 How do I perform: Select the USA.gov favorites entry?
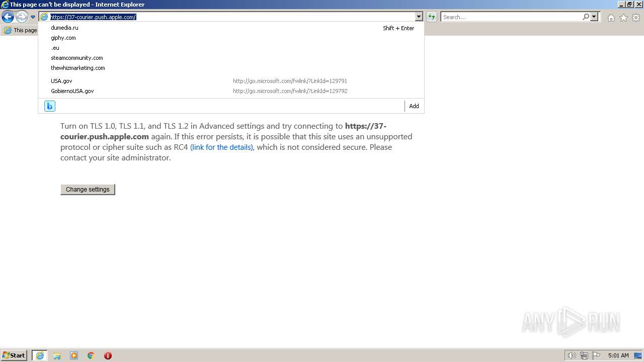point(231,81)
